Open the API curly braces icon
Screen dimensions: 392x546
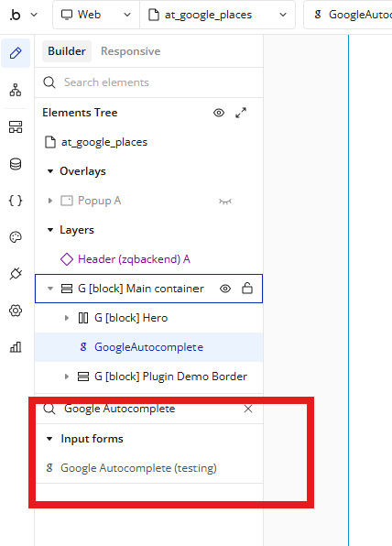coord(16,201)
